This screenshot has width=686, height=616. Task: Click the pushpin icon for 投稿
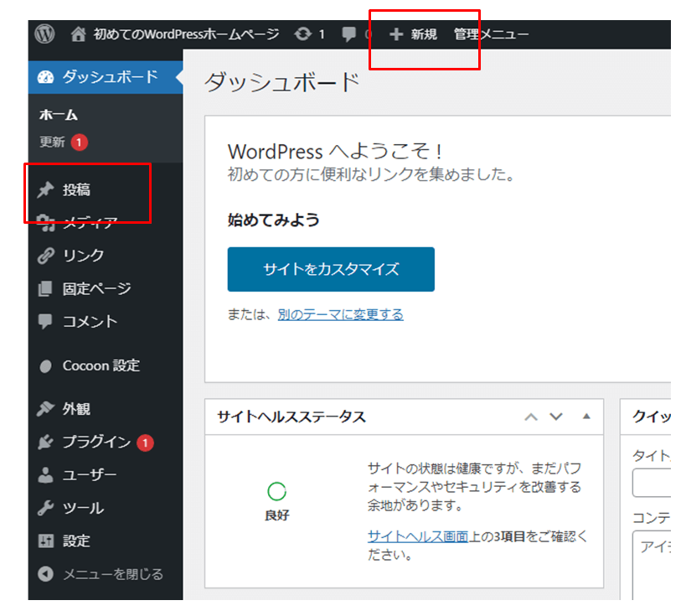(x=45, y=189)
